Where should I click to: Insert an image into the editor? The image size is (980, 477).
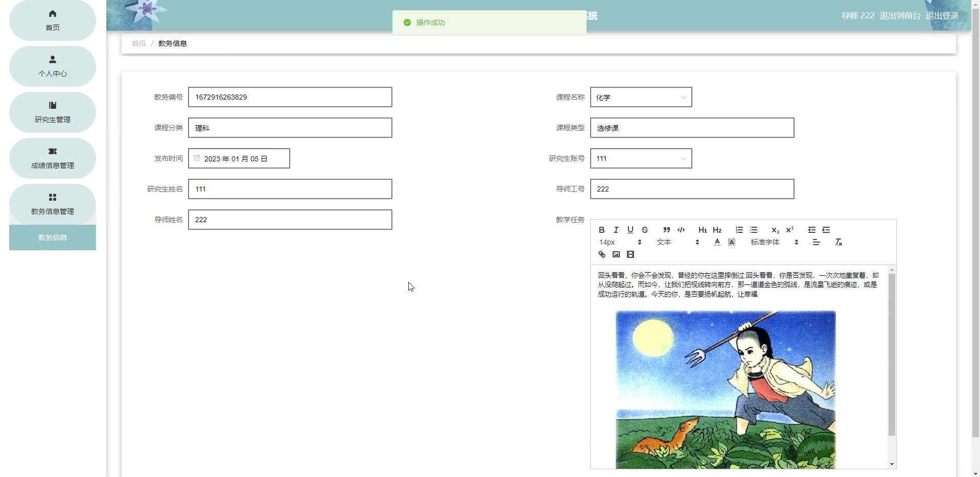point(616,254)
